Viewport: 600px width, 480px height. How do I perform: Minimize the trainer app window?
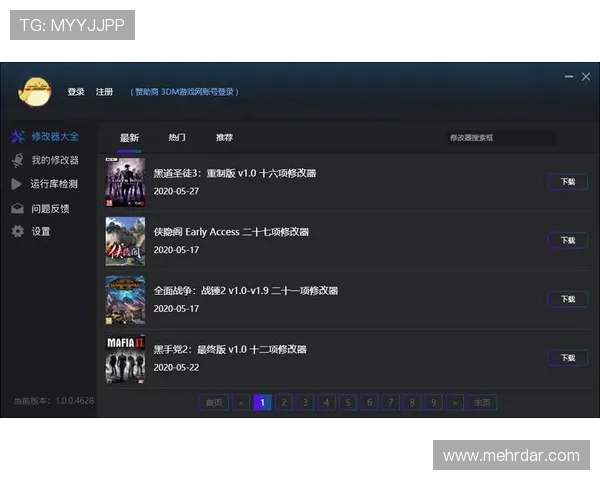click(569, 77)
